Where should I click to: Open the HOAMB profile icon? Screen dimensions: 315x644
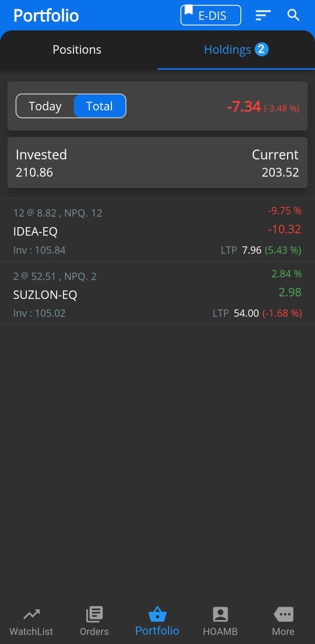(220, 614)
